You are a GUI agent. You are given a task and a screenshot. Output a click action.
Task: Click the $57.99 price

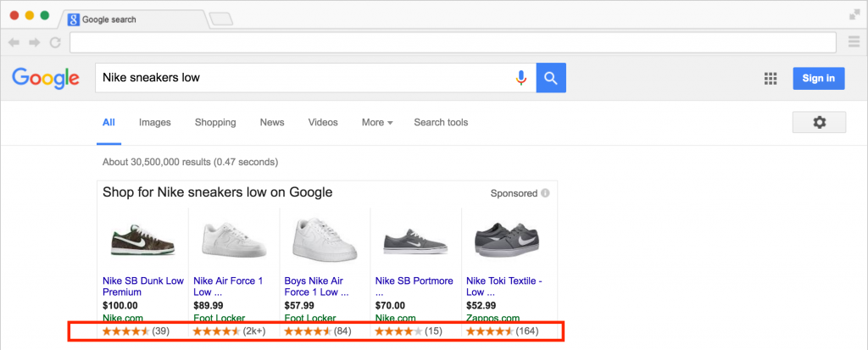pos(299,305)
